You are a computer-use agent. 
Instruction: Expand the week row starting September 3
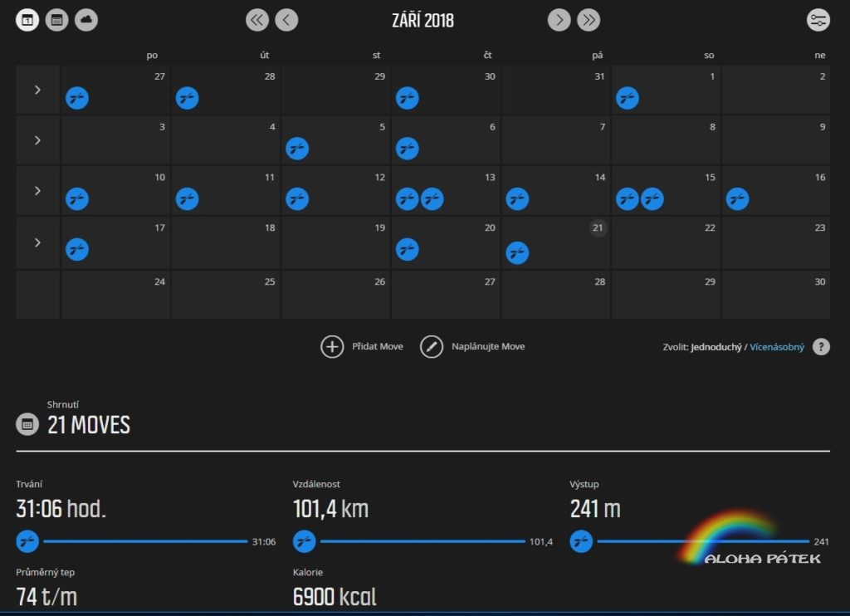coord(37,140)
